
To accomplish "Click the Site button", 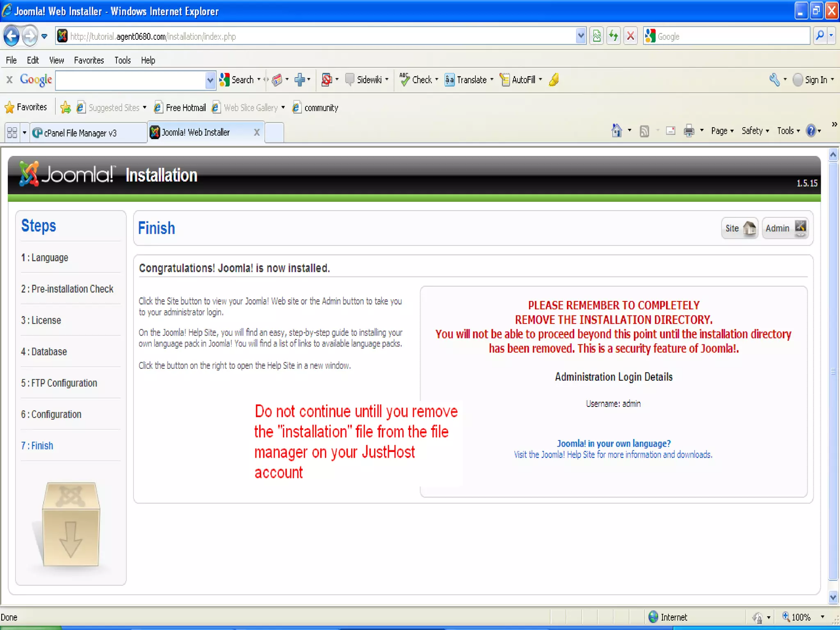I will tap(739, 228).
